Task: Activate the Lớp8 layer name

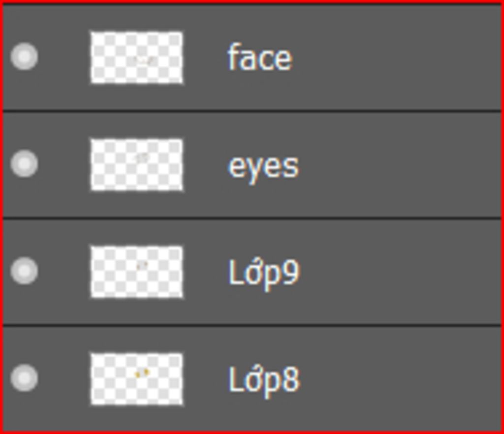Action: pos(264,381)
